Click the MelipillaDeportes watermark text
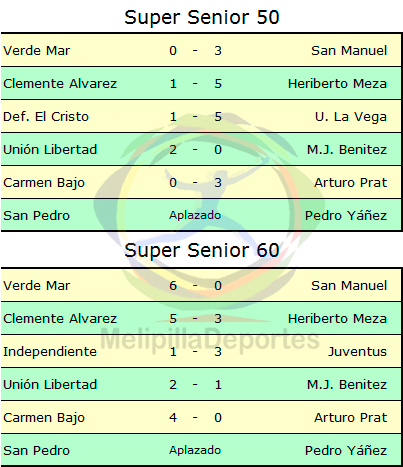The height and width of the screenshot is (467, 403). tap(210, 340)
